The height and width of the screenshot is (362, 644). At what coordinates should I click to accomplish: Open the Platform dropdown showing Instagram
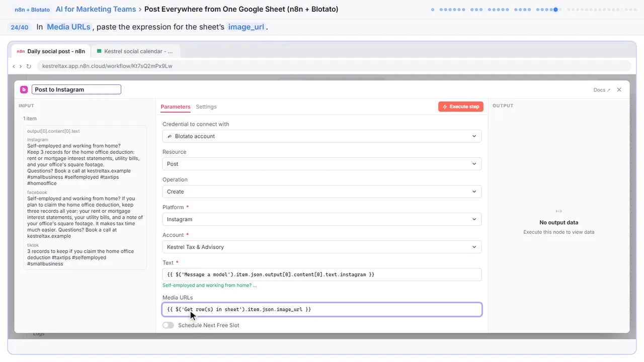[x=322, y=219]
